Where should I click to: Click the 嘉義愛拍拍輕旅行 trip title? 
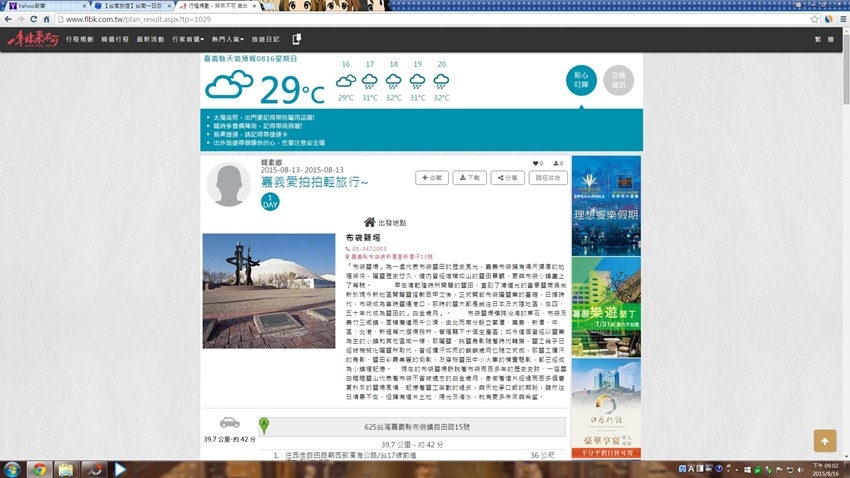pos(314,182)
